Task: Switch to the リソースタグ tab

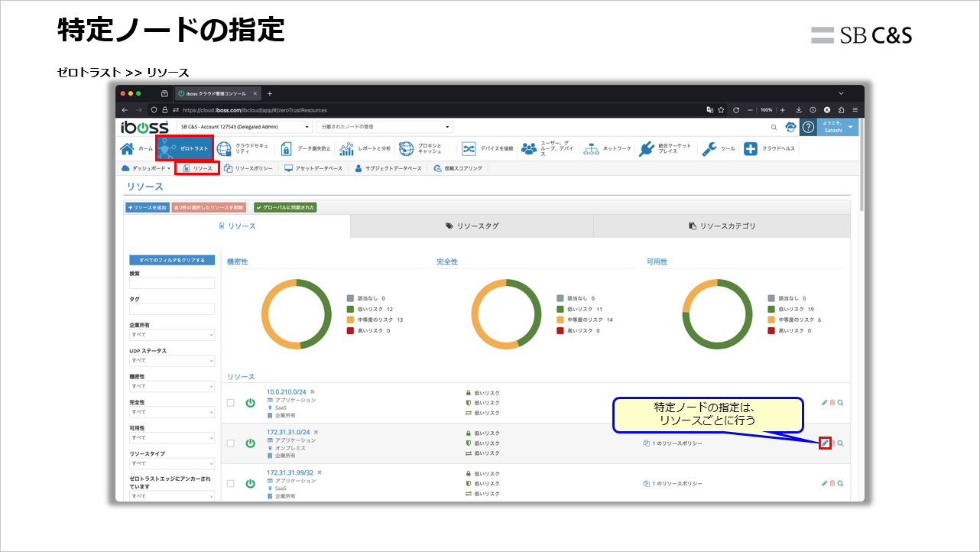Action: (x=471, y=226)
